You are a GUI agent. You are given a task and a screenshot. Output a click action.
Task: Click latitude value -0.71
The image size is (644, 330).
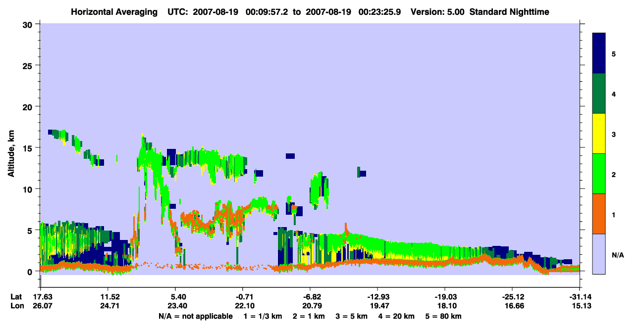[x=243, y=297]
